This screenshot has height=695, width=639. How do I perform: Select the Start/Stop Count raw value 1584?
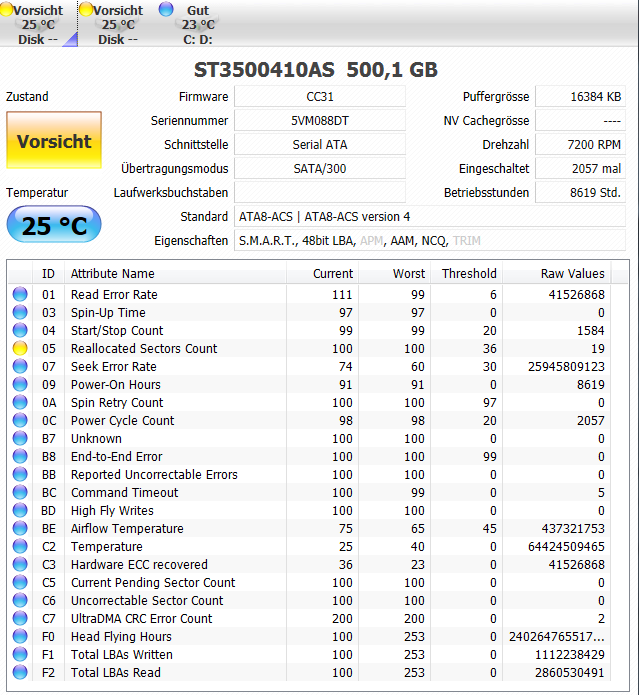[590, 331]
